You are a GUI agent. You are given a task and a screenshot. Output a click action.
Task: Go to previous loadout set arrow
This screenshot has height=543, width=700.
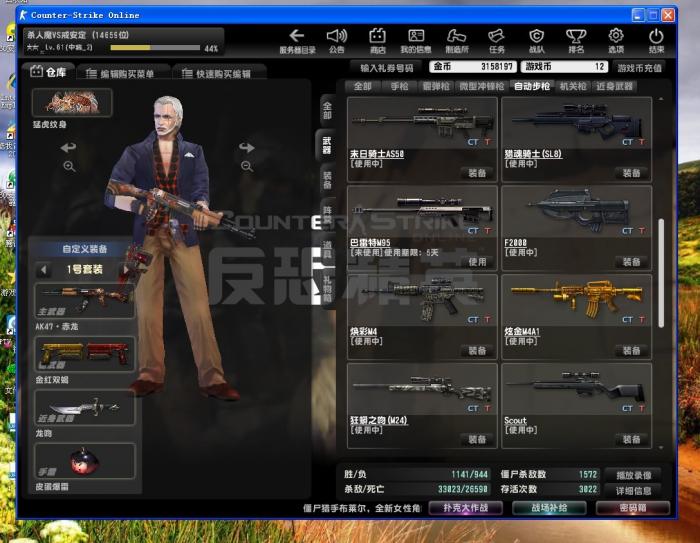coord(44,270)
